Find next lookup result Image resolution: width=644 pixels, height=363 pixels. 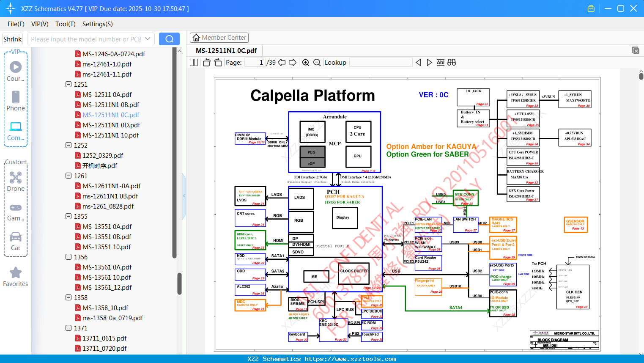(429, 62)
